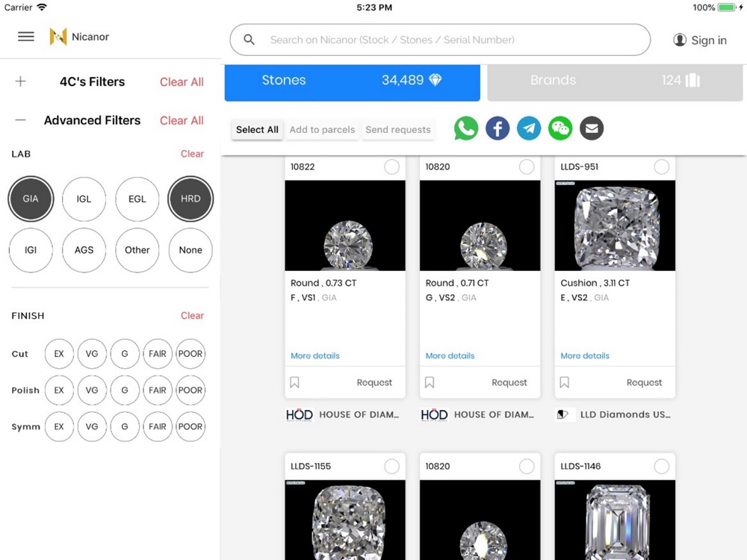Toggle Cut VG finish filter
Viewport: 747px width, 560px height.
[x=92, y=354]
